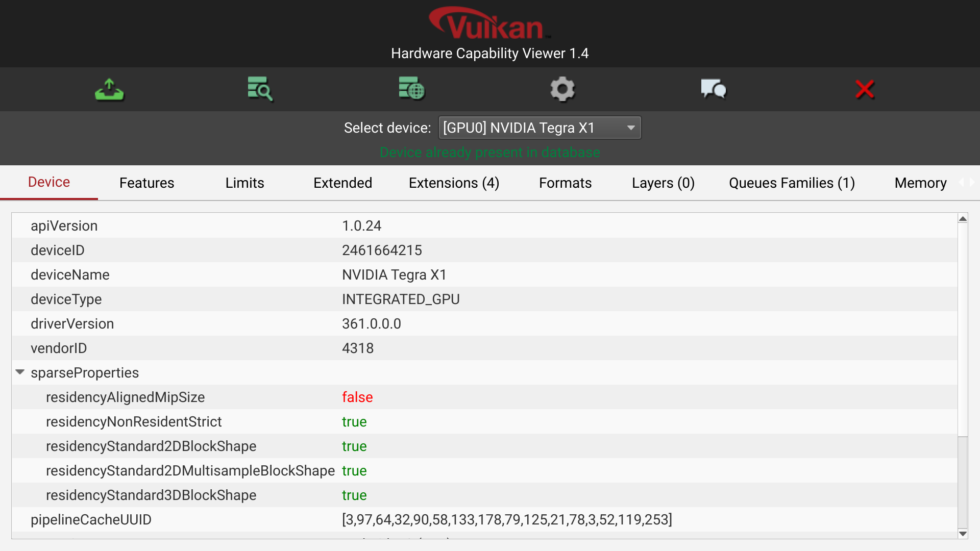Close the application using red X icon
The image size is (980, 551).
pyautogui.click(x=866, y=88)
